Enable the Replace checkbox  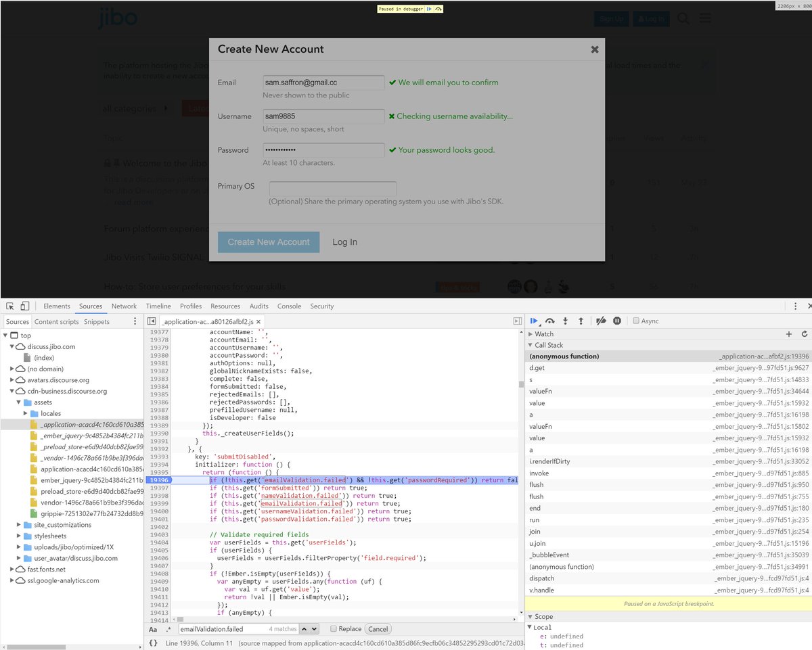333,629
